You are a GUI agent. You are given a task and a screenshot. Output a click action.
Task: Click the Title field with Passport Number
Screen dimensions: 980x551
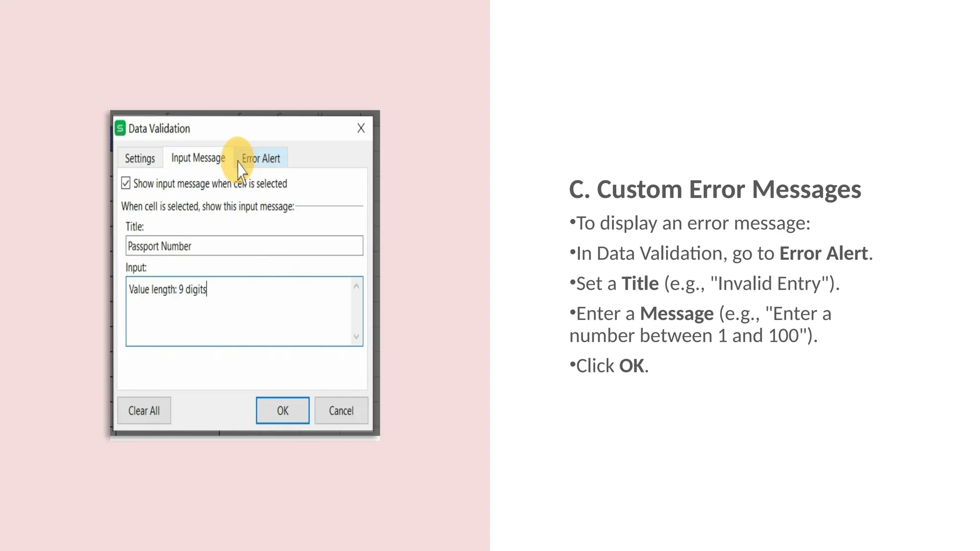click(244, 246)
